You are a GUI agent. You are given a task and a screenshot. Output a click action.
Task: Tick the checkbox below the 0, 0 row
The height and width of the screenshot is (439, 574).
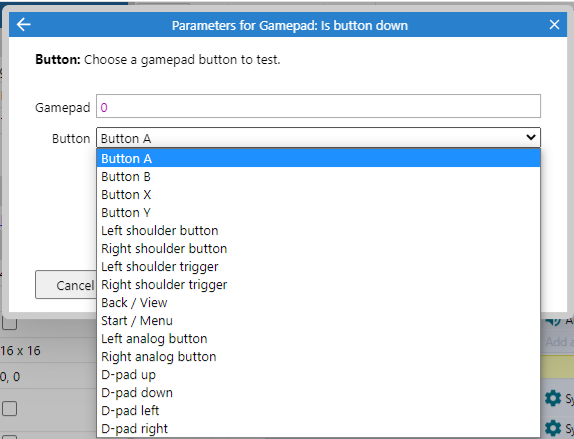(x=10, y=408)
